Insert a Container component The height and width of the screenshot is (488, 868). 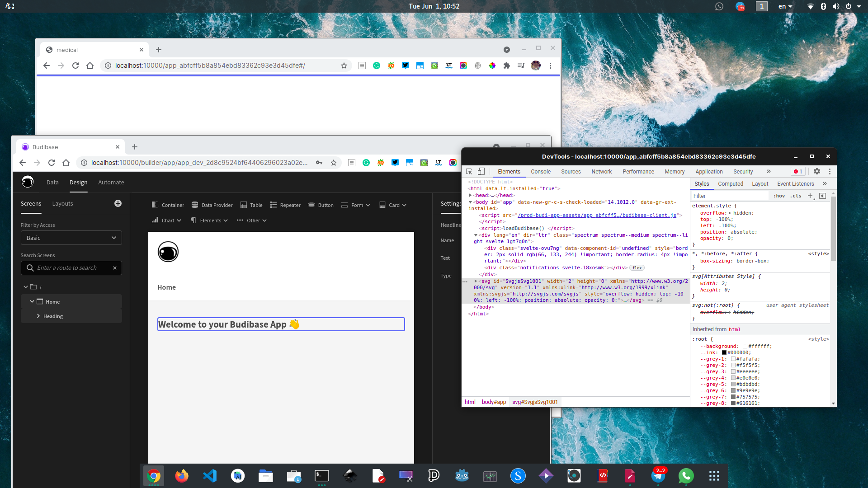click(x=168, y=205)
